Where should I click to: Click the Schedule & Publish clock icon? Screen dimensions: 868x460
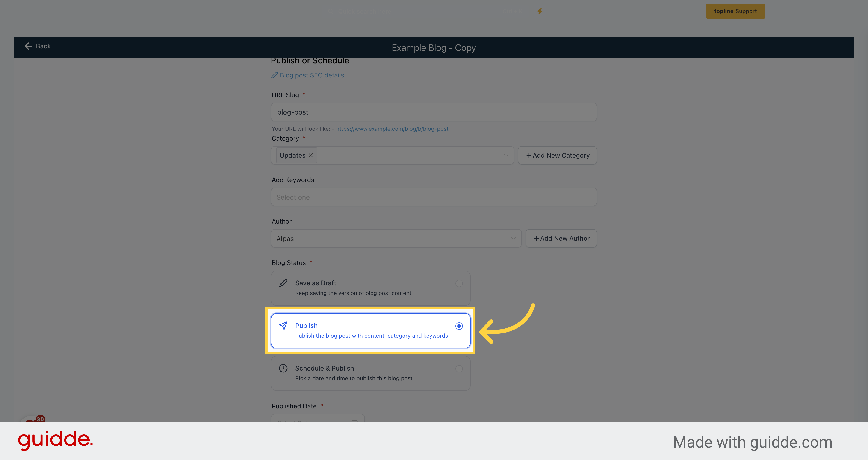[x=283, y=368]
